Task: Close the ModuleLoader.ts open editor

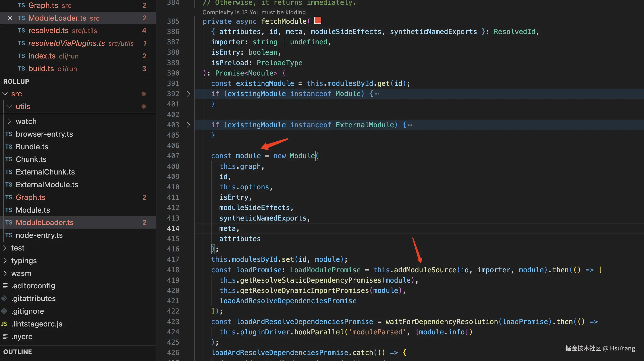Action: (x=10, y=18)
